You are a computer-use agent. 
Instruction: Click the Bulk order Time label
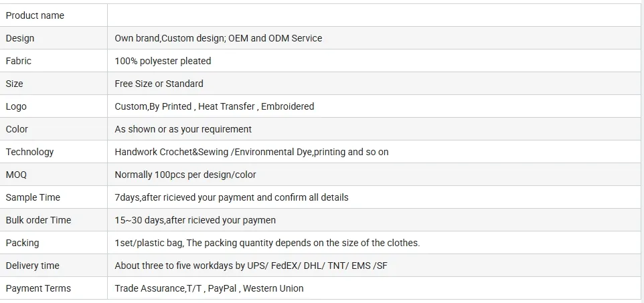point(38,220)
